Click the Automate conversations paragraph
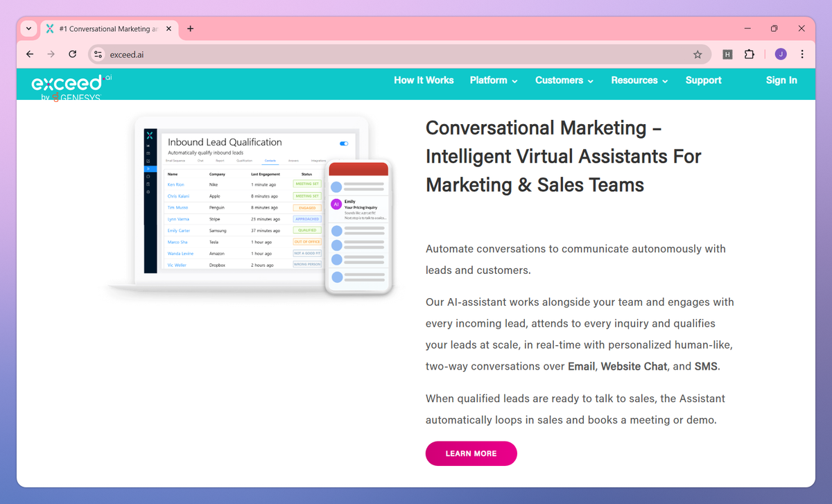 point(575,259)
